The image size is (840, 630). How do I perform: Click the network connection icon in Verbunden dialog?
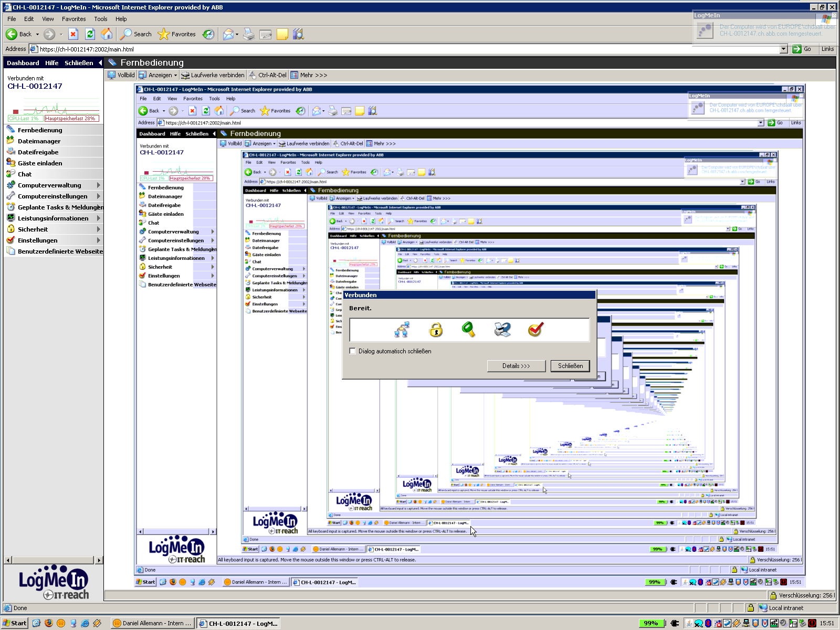(402, 330)
